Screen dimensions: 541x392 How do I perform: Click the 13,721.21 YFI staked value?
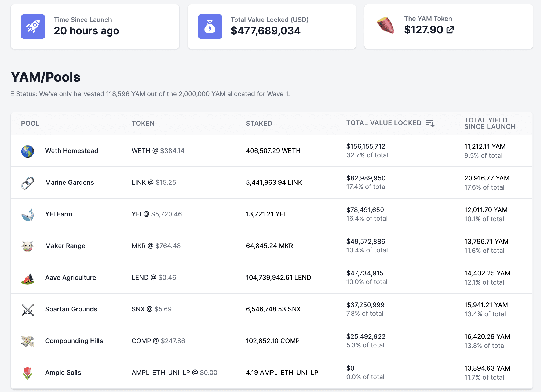[265, 214]
